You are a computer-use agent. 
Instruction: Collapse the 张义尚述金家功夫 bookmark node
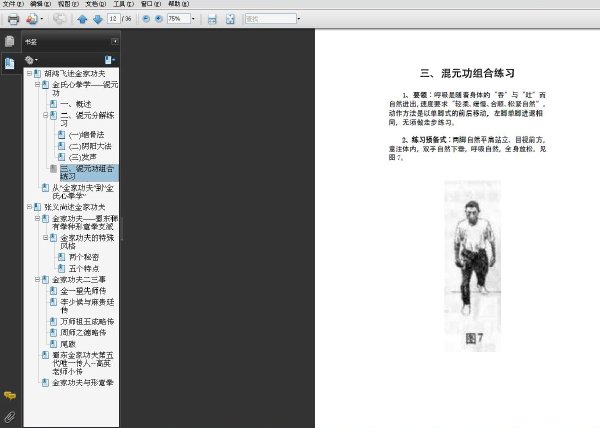[29, 207]
